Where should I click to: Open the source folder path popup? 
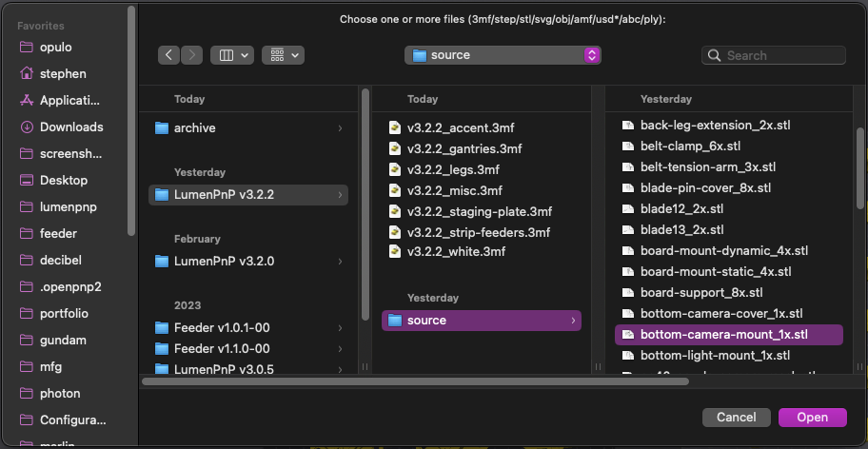click(503, 55)
